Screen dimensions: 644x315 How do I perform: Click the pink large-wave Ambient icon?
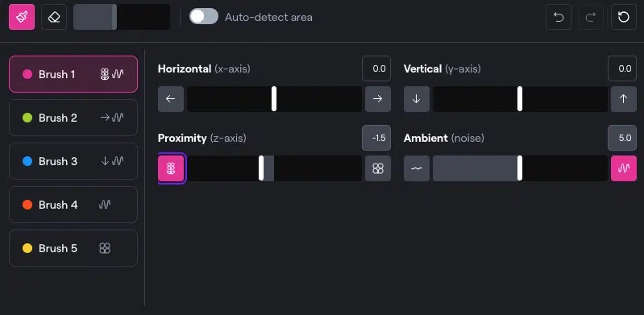[624, 168]
